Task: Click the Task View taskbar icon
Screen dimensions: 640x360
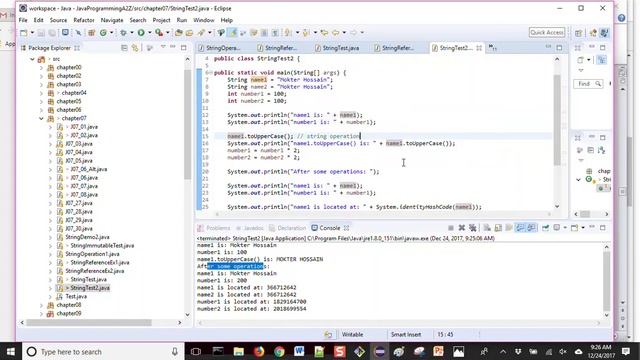Action: (196, 351)
